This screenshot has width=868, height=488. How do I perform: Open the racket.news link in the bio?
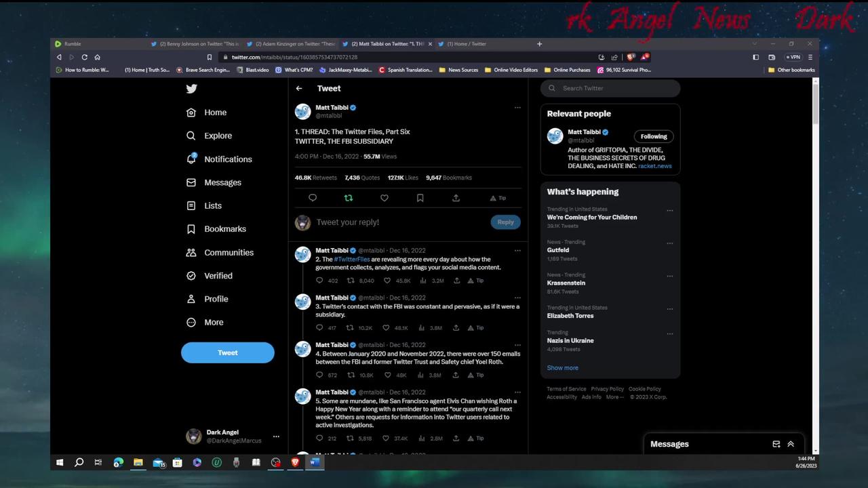tap(654, 165)
